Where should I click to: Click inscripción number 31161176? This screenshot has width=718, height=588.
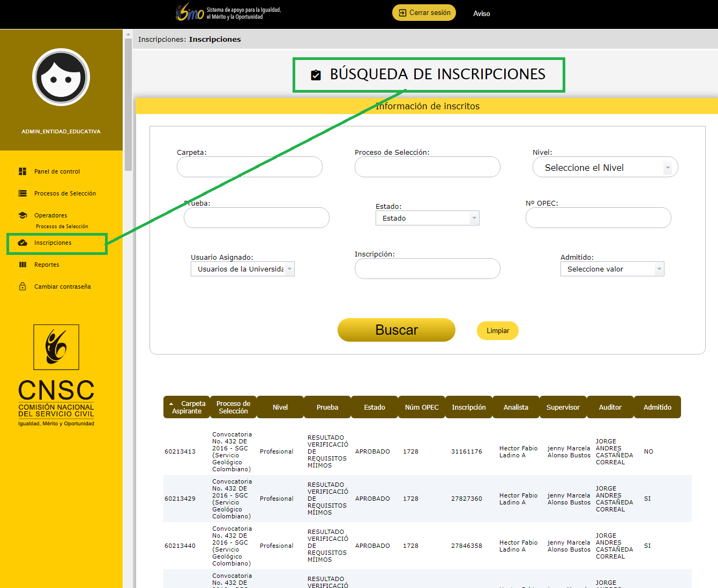[467, 451]
